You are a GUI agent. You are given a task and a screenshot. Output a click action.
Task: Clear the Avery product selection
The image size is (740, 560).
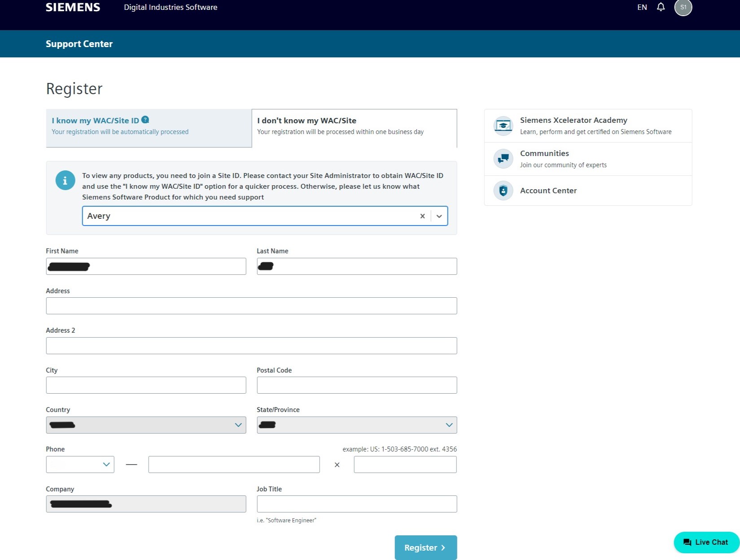pyautogui.click(x=422, y=216)
